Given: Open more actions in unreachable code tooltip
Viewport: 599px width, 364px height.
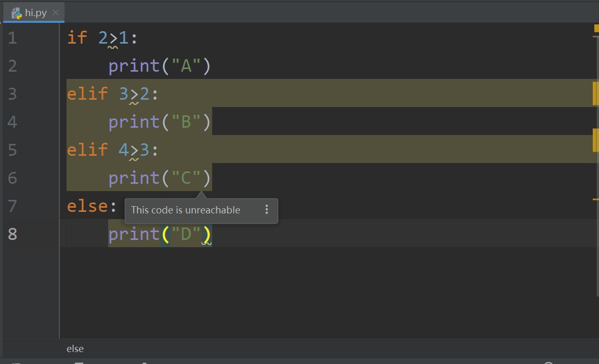Looking at the screenshot, I should (x=266, y=210).
